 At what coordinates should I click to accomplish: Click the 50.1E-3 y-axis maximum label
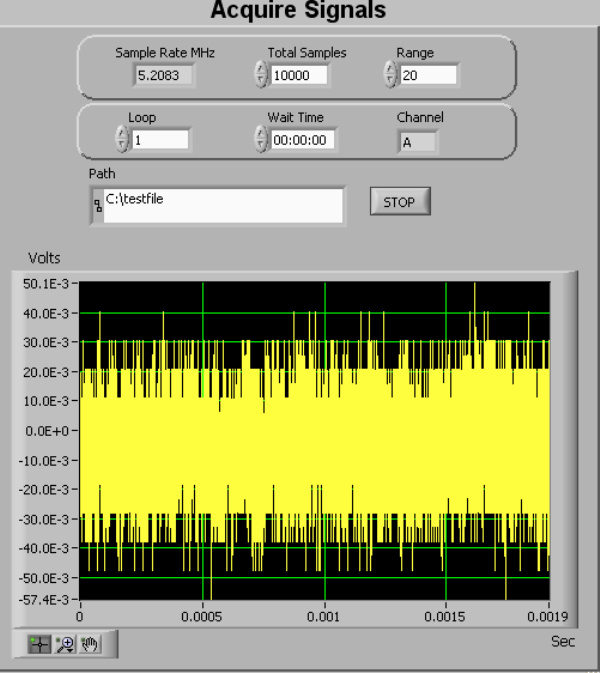tap(45, 284)
